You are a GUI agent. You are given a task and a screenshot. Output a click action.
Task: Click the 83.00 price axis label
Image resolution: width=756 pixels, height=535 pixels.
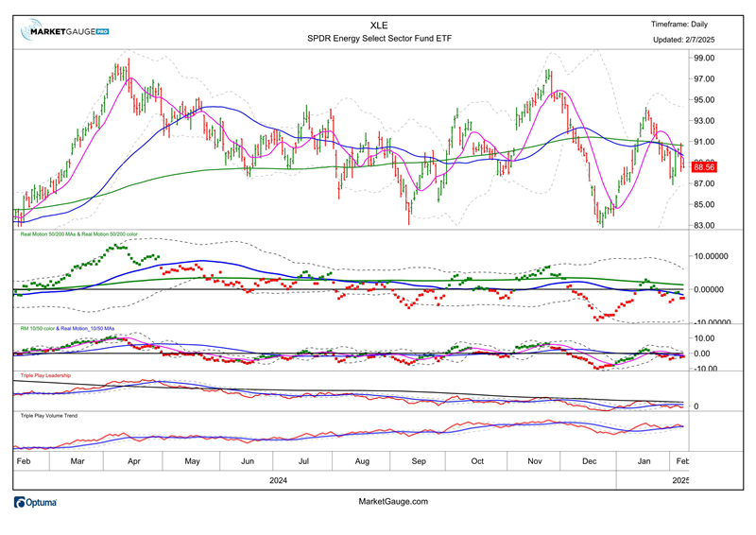point(704,226)
